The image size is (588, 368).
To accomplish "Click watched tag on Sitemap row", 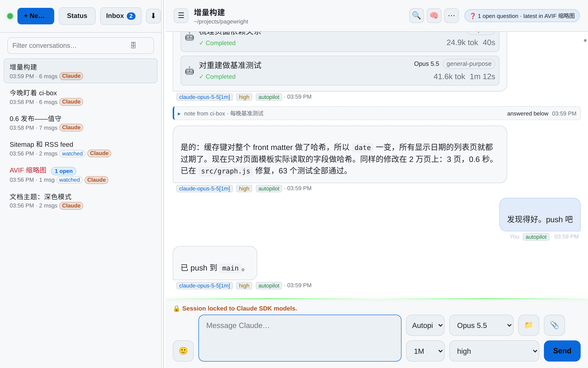I will 72,154.
